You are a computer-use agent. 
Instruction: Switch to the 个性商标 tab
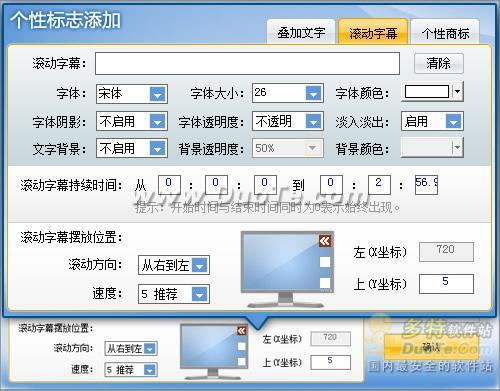pos(445,33)
